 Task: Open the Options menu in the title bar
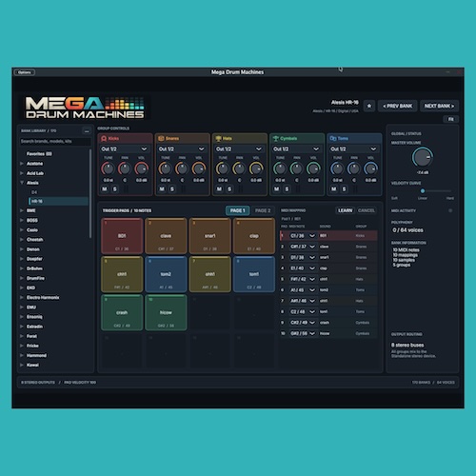click(x=25, y=72)
